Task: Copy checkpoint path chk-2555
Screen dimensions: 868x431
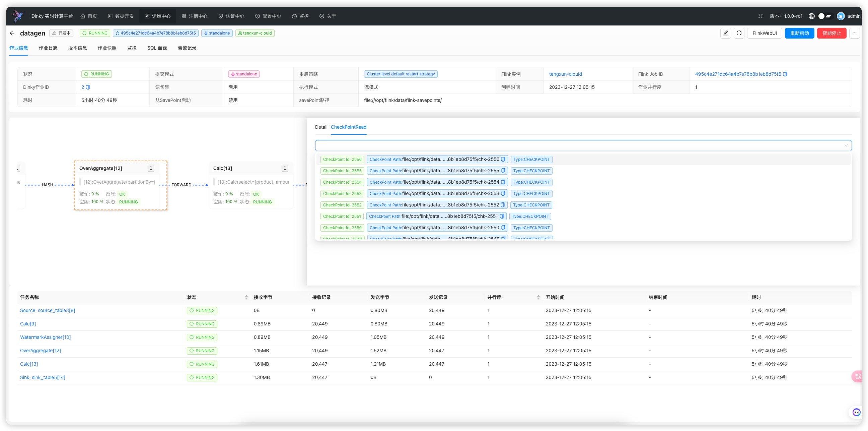Action: (503, 171)
